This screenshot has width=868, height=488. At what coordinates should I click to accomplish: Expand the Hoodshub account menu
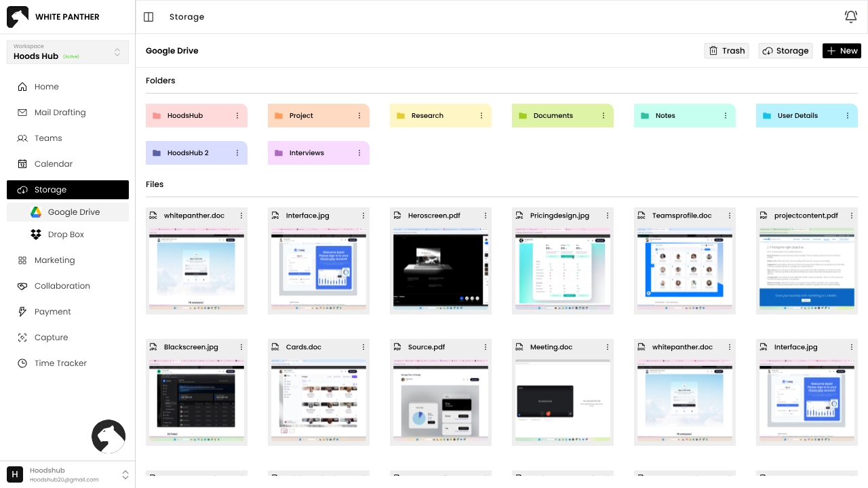click(125, 474)
